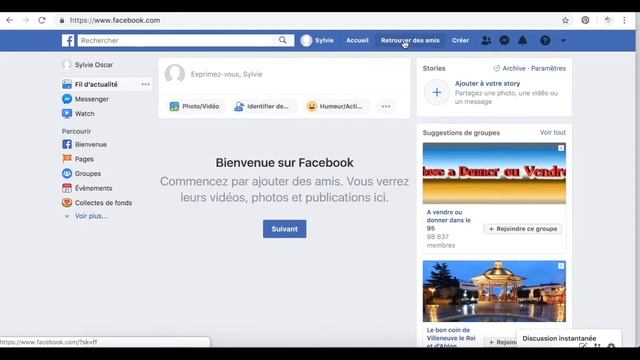
Task: Click the browser extension icon beside the menu
Action: pyautogui.click(x=608, y=20)
